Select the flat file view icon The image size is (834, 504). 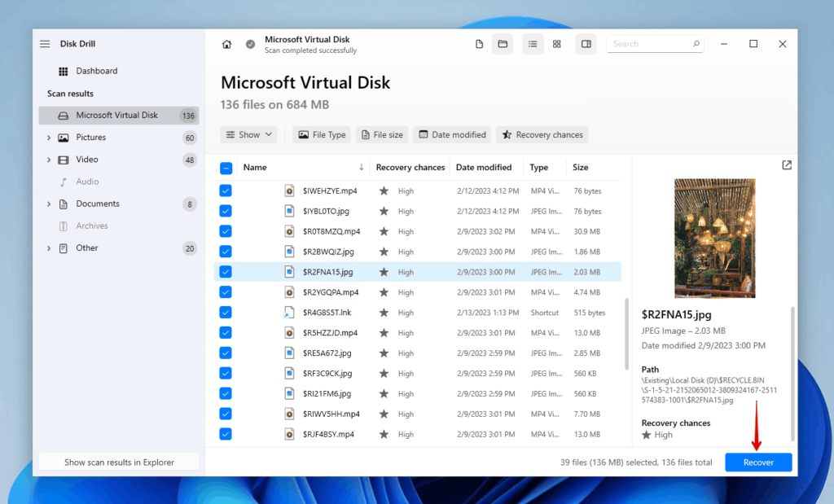coord(479,43)
